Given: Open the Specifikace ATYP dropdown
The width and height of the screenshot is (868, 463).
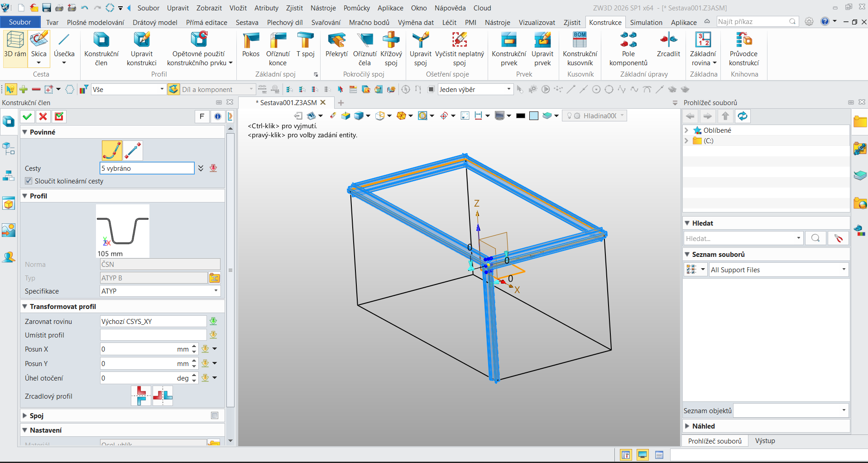Looking at the screenshot, I should coord(216,291).
